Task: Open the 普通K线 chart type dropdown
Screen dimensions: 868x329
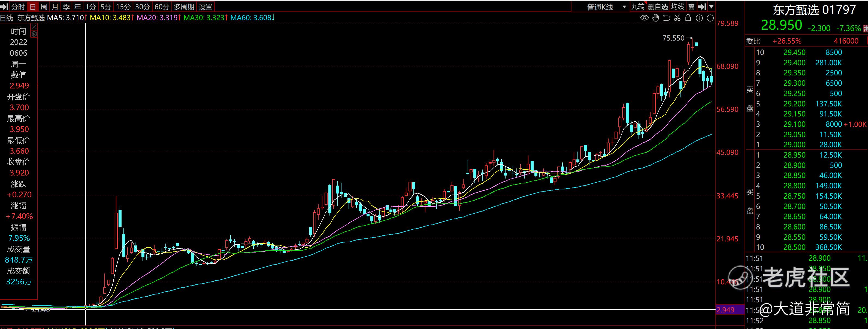Action: [607, 7]
